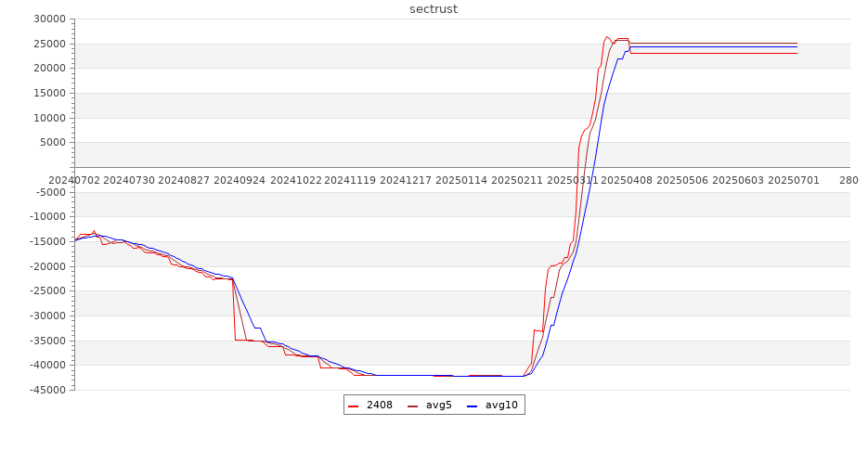Click the 15000 y-axis tick label
Screen dimensions: 868x464
tap(48, 94)
